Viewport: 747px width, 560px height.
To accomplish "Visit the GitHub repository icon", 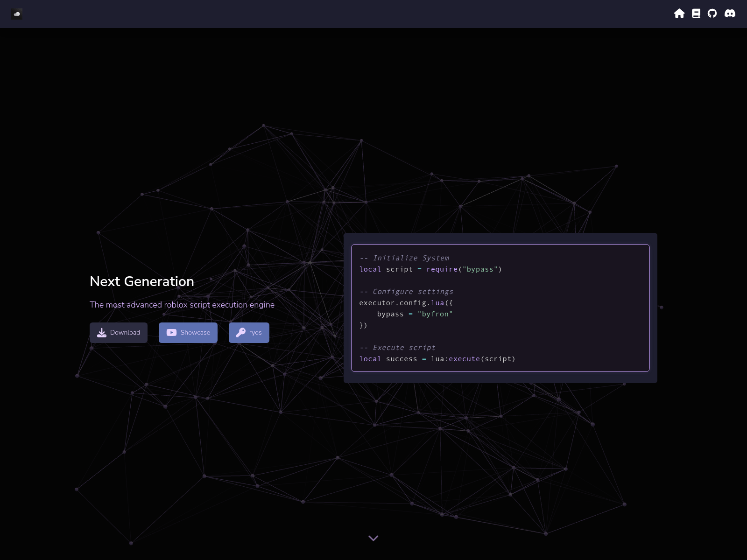I will 712,14.
